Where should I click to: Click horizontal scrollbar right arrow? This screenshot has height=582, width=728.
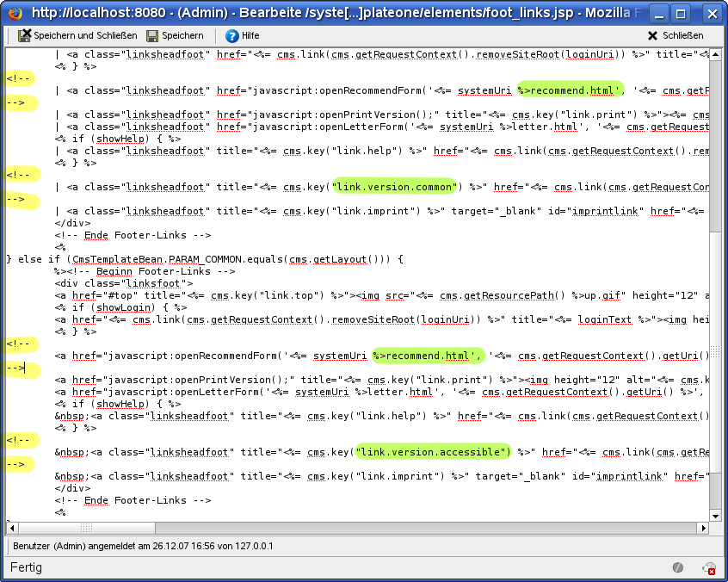[x=703, y=528]
